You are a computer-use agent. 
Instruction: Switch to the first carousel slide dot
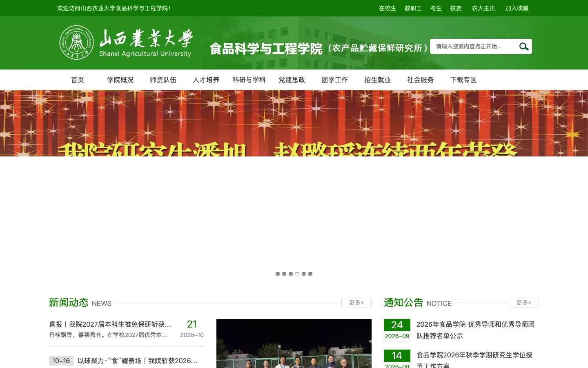278,274
